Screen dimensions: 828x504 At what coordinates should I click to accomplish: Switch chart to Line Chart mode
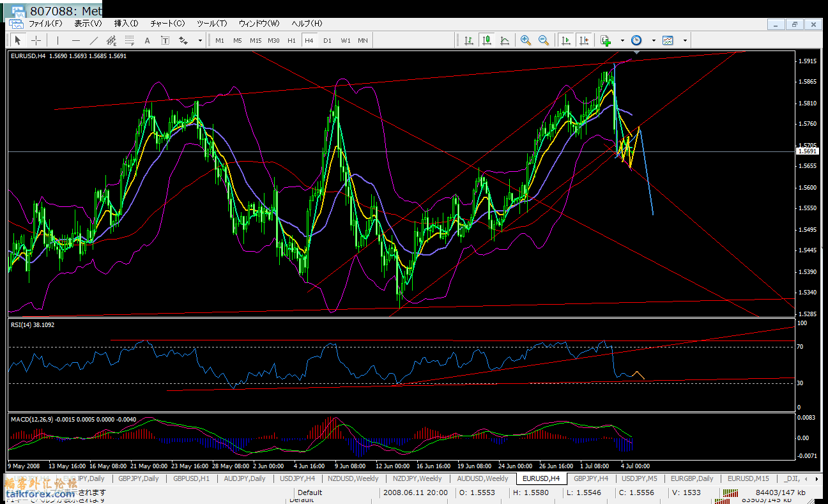(505, 40)
